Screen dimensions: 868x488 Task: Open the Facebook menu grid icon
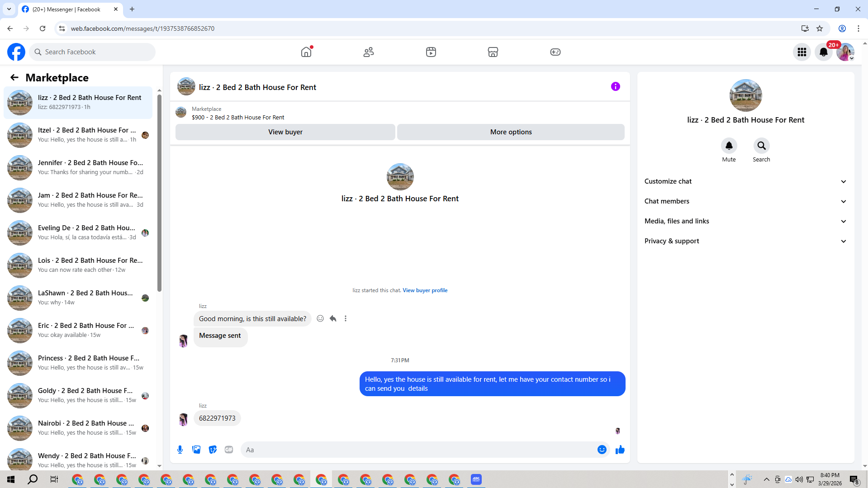click(802, 52)
